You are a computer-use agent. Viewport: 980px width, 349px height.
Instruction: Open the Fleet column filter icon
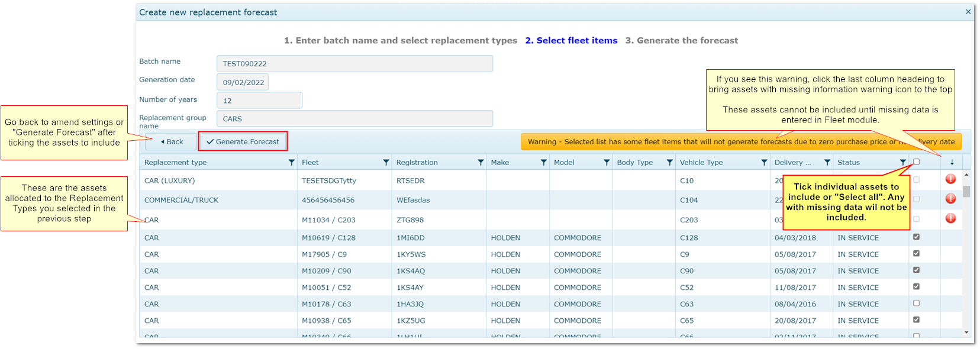pos(386,163)
